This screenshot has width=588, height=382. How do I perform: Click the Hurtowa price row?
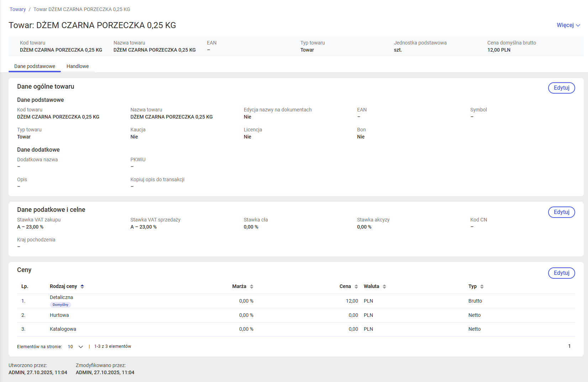[x=59, y=315]
